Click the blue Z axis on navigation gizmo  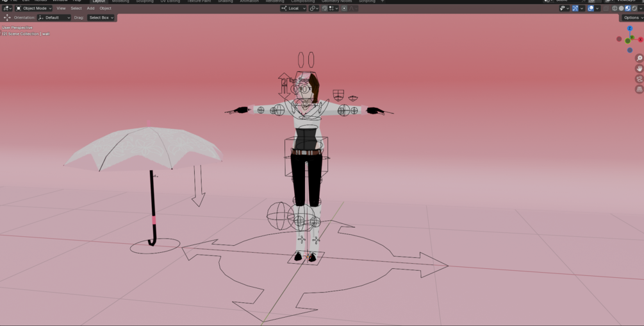tap(630, 29)
